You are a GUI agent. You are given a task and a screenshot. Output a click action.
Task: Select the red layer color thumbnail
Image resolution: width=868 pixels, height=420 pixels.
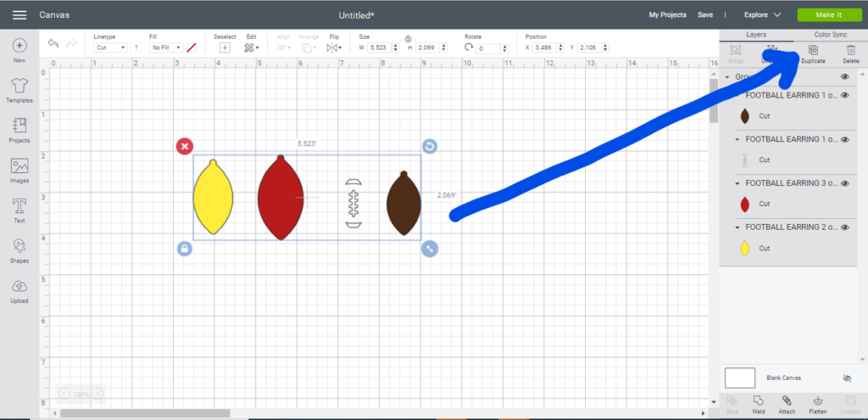pos(745,204)
